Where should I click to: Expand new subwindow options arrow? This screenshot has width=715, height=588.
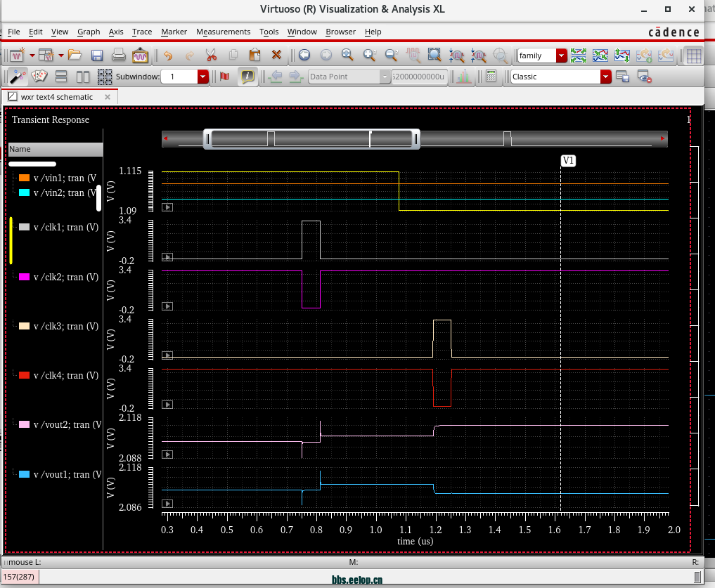(x=60, y=55)
